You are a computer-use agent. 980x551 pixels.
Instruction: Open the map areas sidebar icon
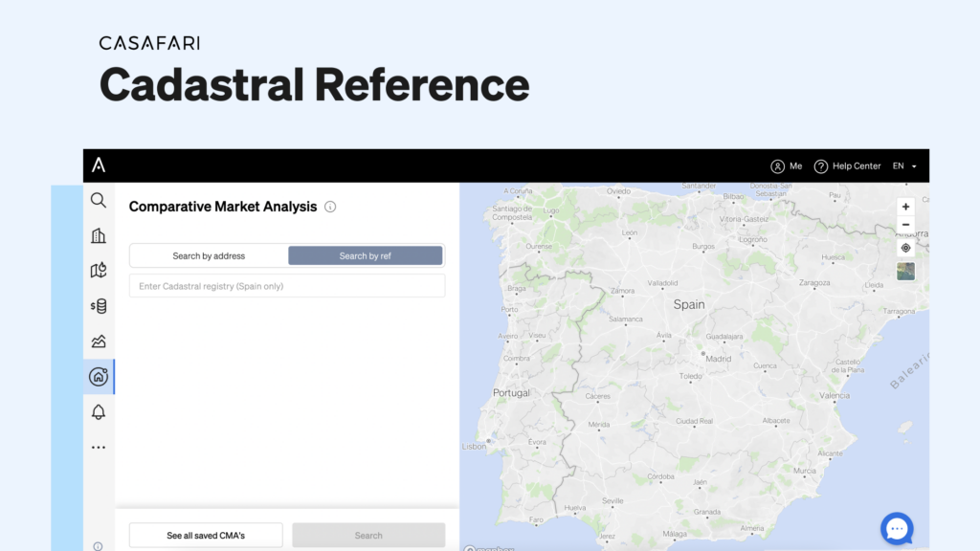point(98,271)
